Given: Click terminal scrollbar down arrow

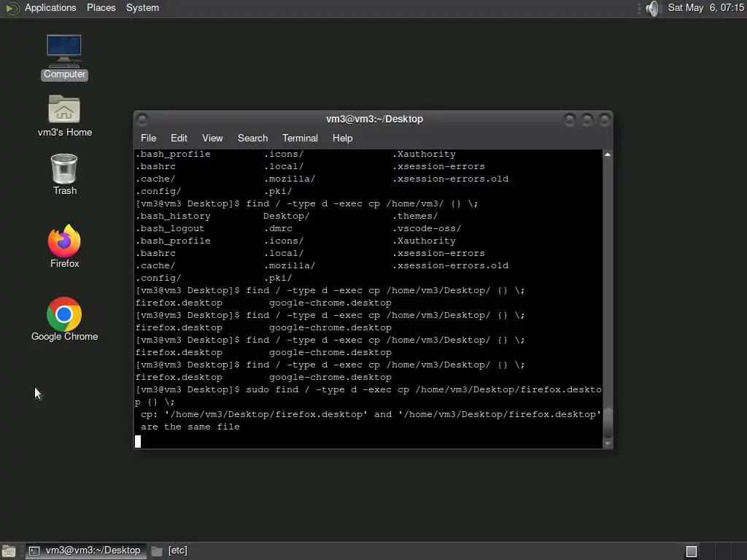Looking at the screenshot, I should [x=608, y=444].
